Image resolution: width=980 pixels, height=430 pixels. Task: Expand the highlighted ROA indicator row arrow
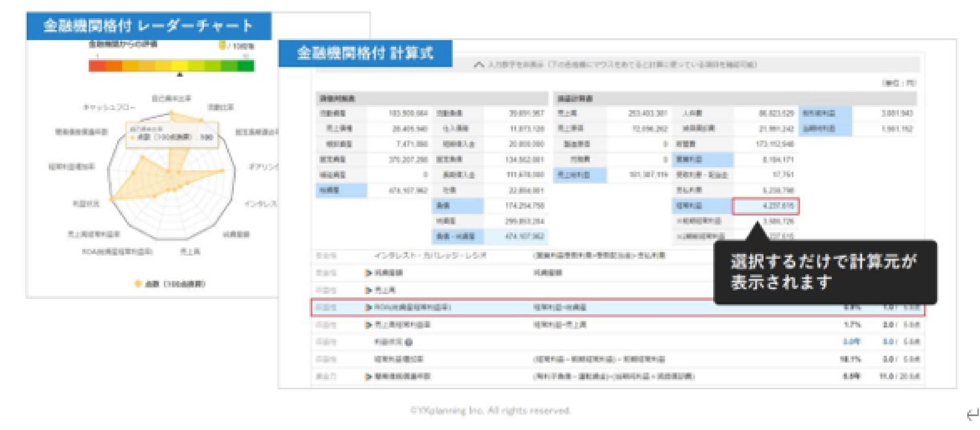click(368, 307)
